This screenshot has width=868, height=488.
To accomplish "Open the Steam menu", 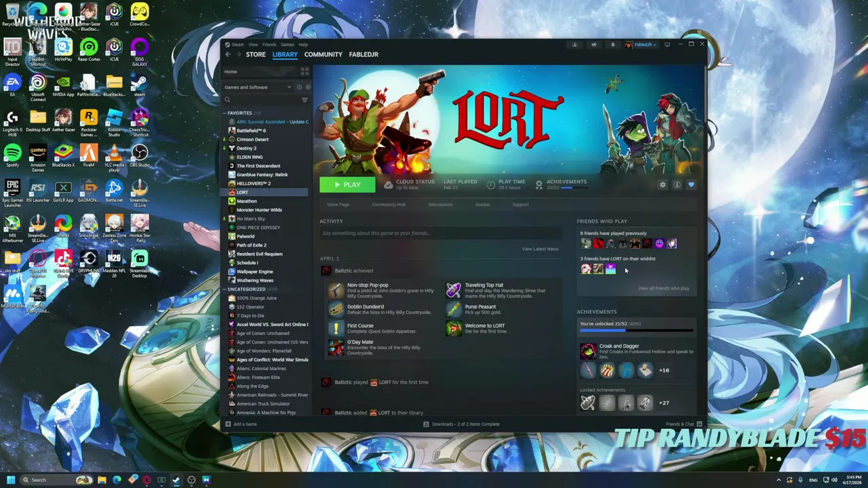I will click(237, 45).
